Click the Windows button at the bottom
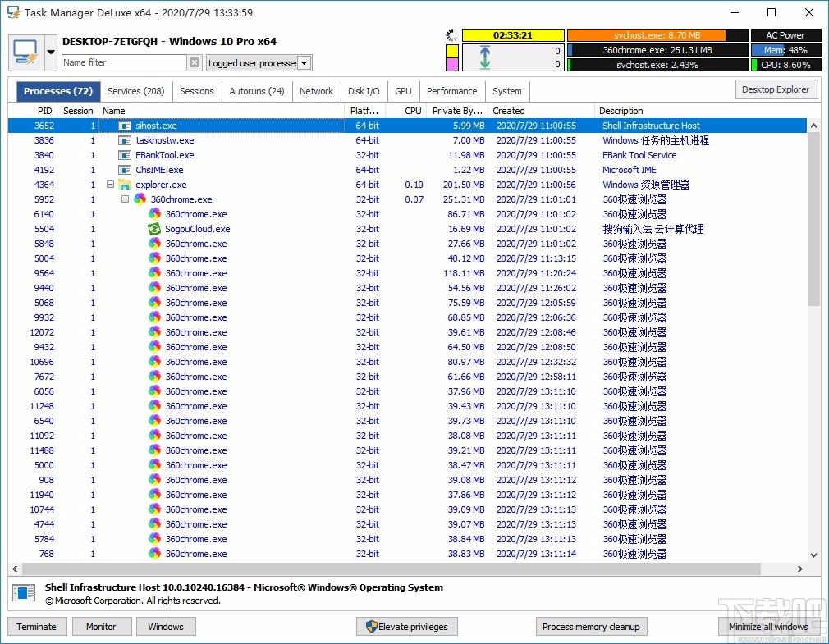The image size is (829, 644). coord(166,627)
